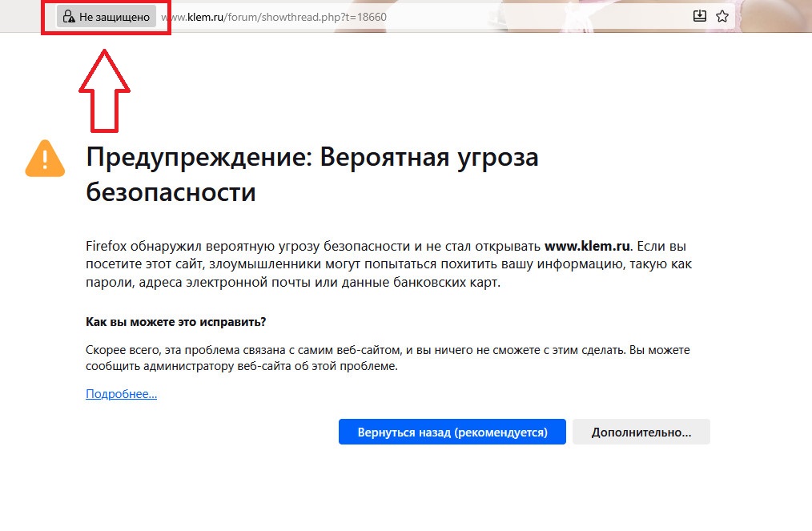
Task: Click the word 'безопасности' in the heading's second line
Action: tap(171, 192)
